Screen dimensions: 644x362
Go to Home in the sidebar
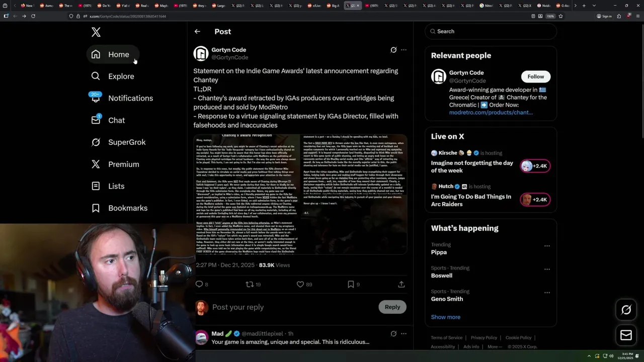[112, 54]
